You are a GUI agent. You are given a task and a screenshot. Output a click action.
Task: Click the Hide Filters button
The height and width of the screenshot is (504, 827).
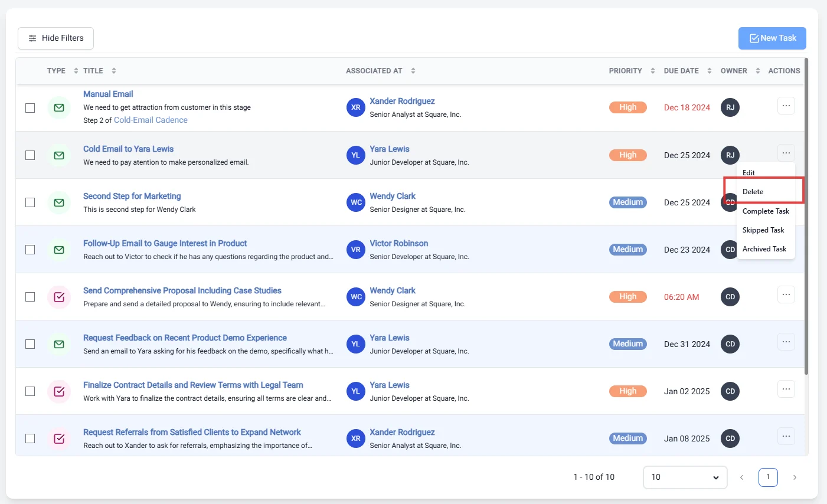[55, 38]
